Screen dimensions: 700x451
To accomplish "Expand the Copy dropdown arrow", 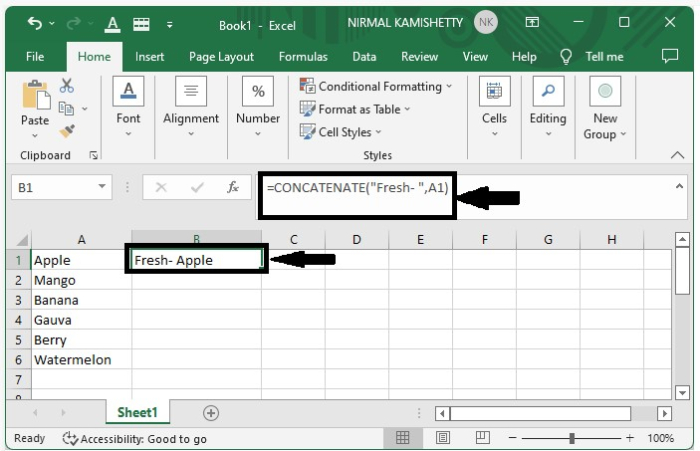I will 85,109.
